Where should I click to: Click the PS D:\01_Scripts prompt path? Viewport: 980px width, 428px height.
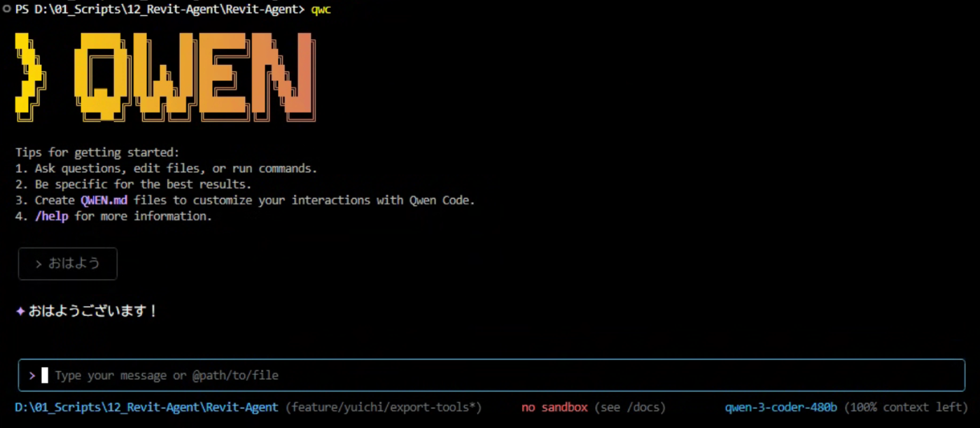click(160, 10)
